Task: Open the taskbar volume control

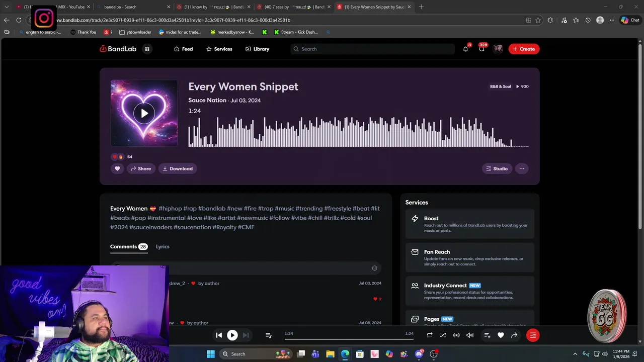Action: [x=604, y=354]
